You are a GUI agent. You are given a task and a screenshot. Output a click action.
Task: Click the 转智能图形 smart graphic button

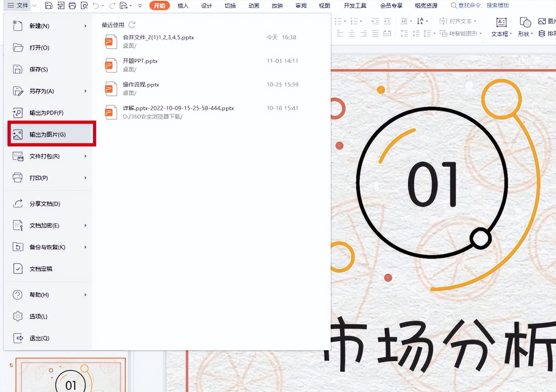(461, 33)
